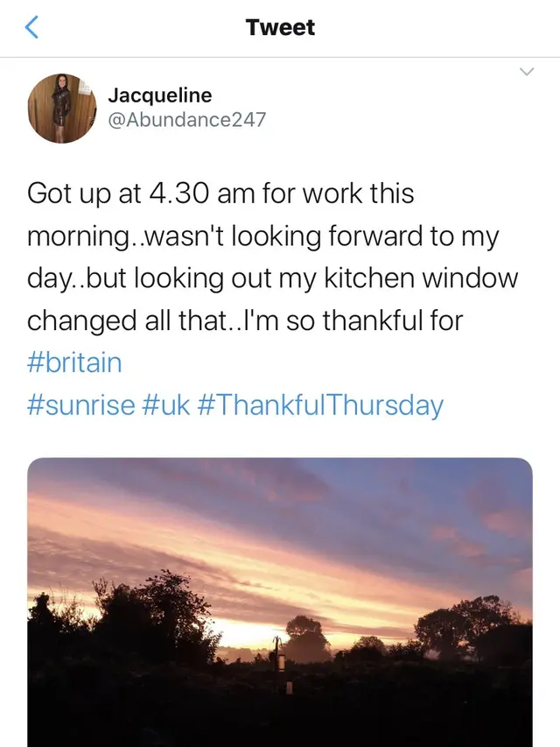Tap the @Abundance247 handle
The image size is (560, 747).
click(187, 119)
